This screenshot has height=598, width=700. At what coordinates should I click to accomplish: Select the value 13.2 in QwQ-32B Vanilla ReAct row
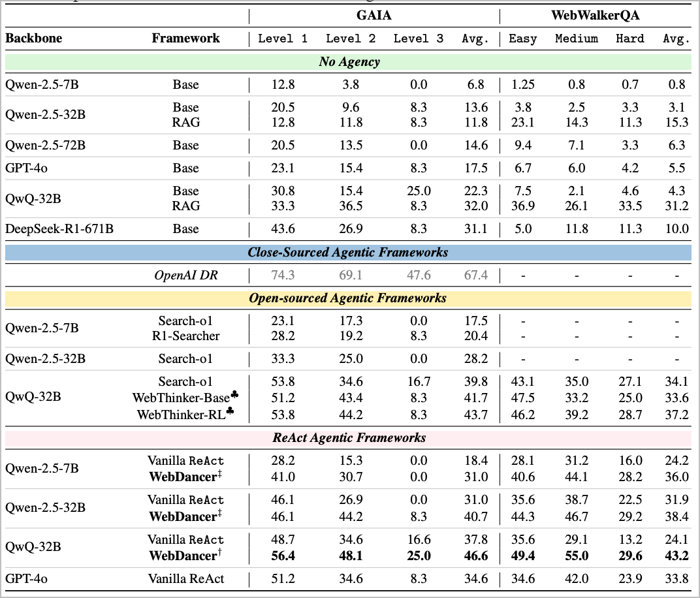[630, 539]
